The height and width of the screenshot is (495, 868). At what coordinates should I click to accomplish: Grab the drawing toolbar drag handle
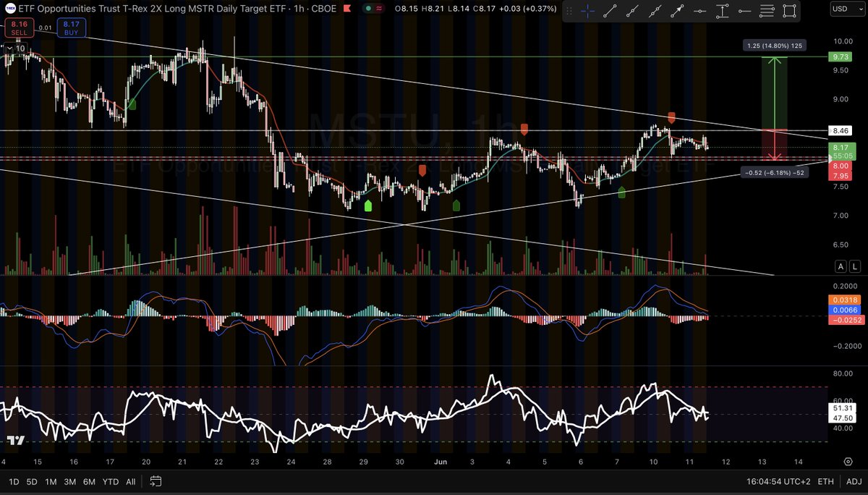click(570, 11)
